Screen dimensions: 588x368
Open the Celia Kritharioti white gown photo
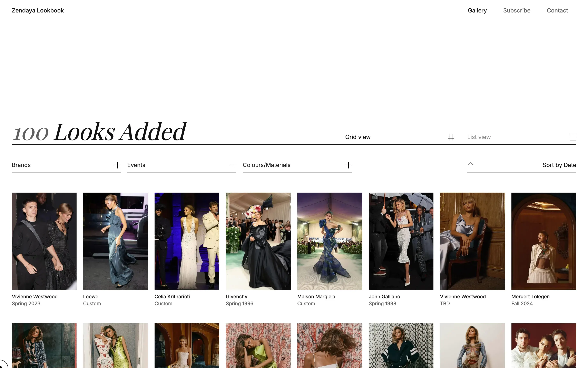pyautogui.click(x=187, y=241)
